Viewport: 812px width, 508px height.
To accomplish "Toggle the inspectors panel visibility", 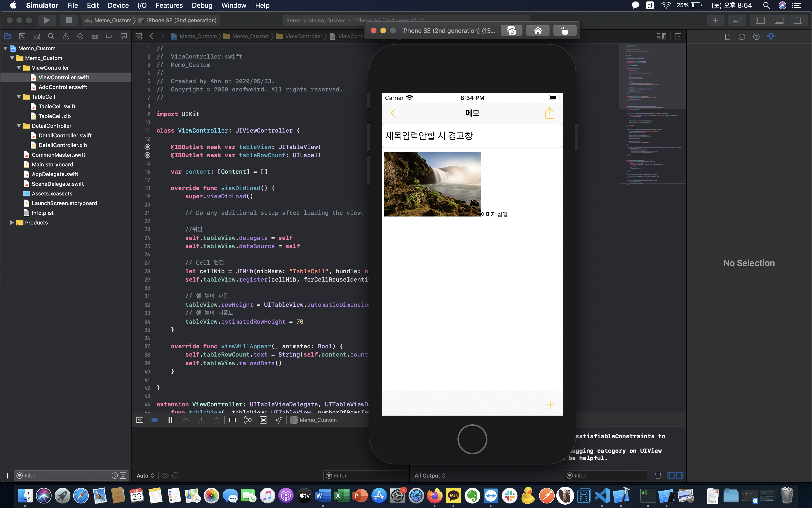I will tap(798, 20).
